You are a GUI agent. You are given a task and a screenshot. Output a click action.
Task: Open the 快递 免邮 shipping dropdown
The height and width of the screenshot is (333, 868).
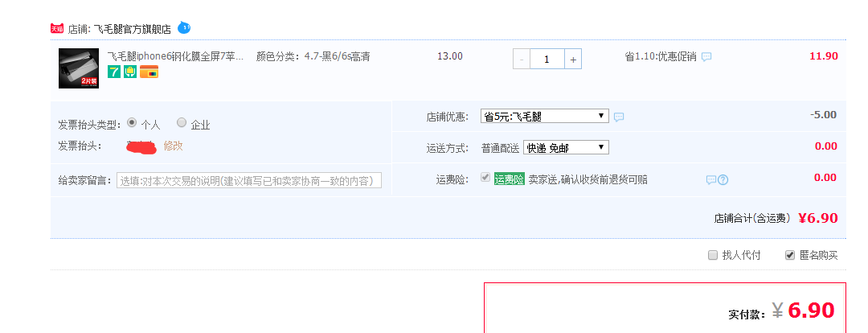pyautogui.click(x=566, y=147)
